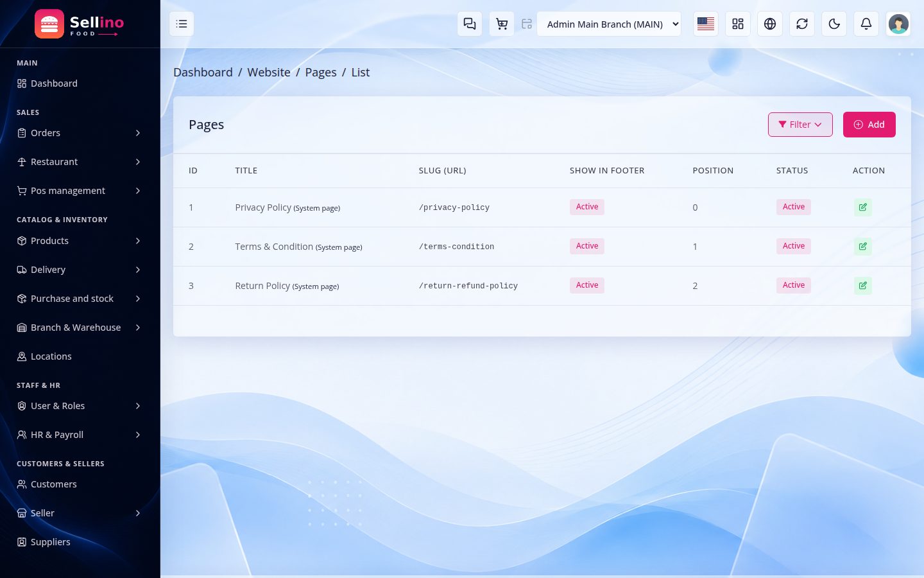Viewport: 924px width, 578px height.
Task: Click Return Policy status Active badge
Action: coord(794,285)
